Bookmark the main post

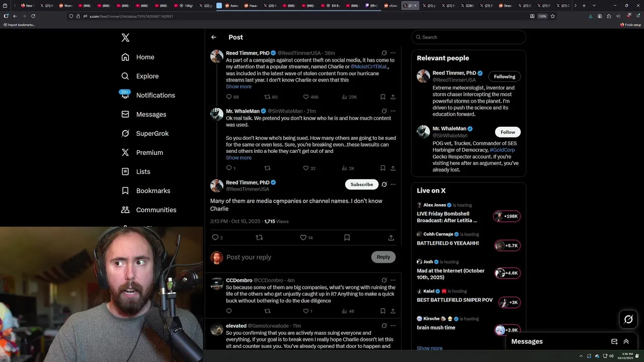point(347,237)
